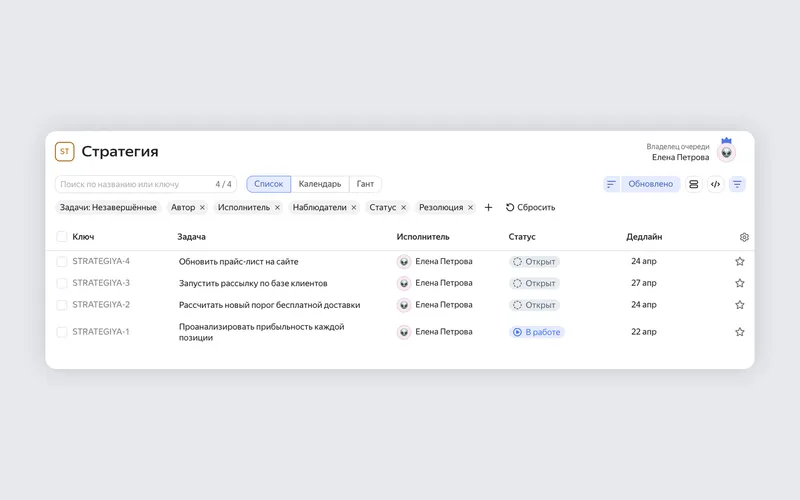
Task: Switch to the Календарь tab
Action: click(x=320, y=184)
